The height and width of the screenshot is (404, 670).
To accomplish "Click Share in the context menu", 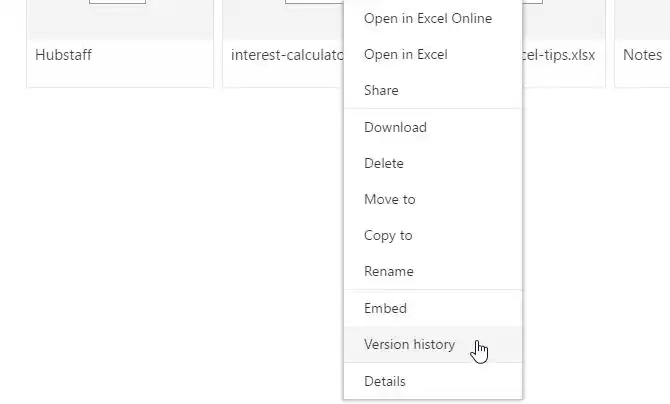I will coord(381,90).
